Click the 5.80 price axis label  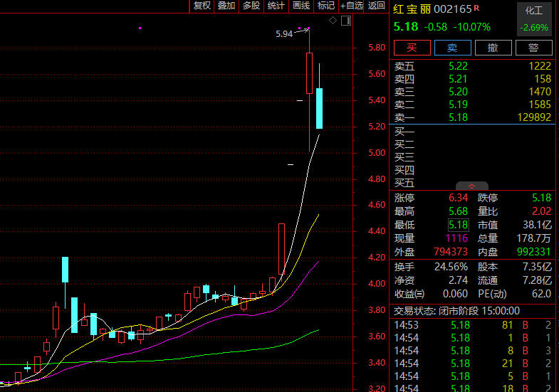tap(377, 48)
